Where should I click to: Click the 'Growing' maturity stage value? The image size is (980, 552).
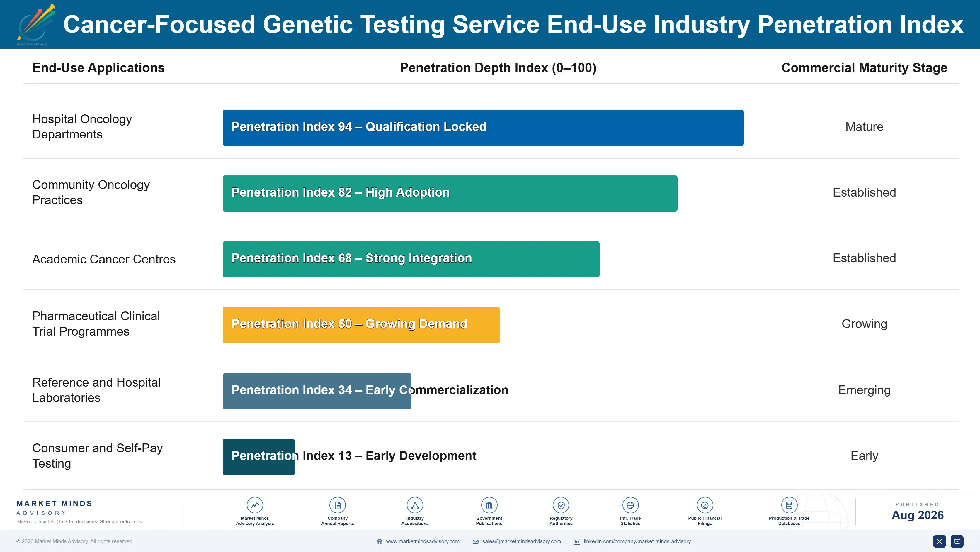pos(864,324)
